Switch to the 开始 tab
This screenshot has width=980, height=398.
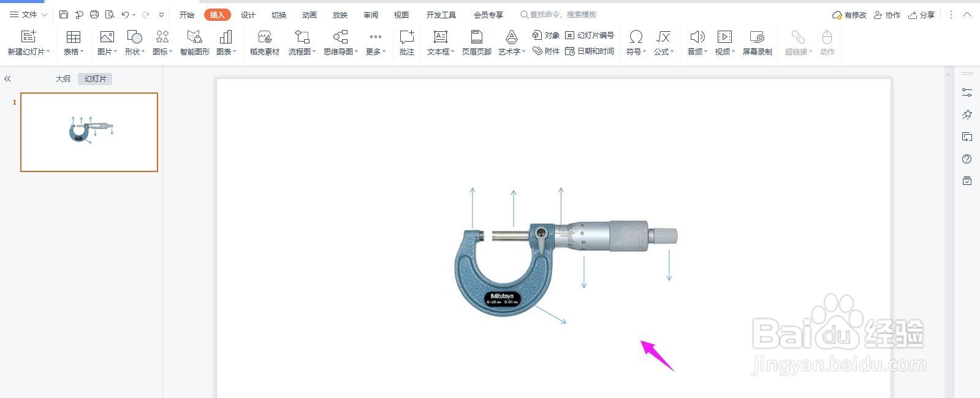187,15
